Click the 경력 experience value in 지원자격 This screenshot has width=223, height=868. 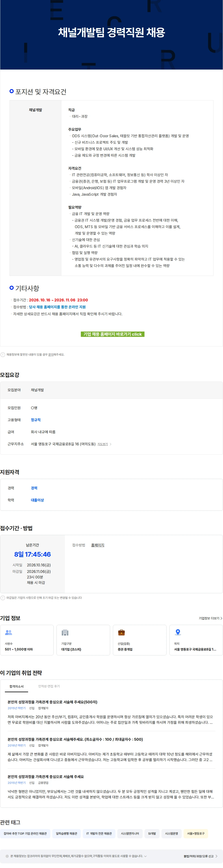(x=34, y=488)
